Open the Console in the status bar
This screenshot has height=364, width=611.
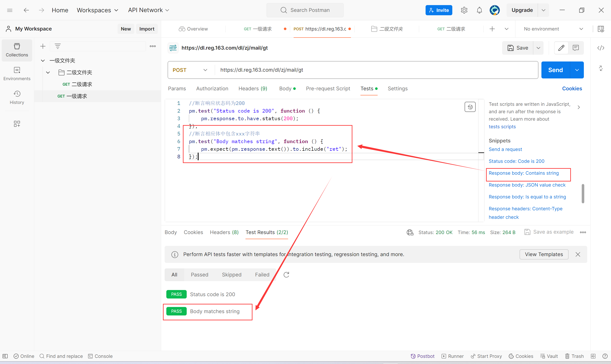100,356
